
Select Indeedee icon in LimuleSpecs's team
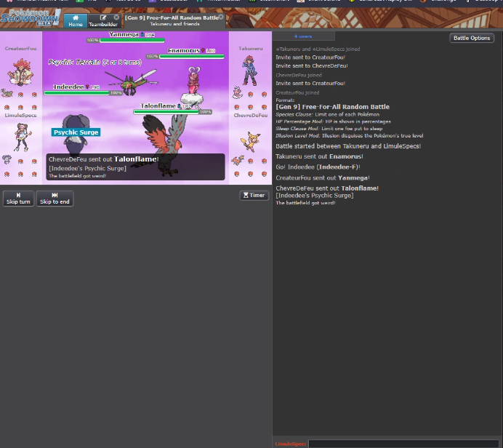tap(7, 159)
